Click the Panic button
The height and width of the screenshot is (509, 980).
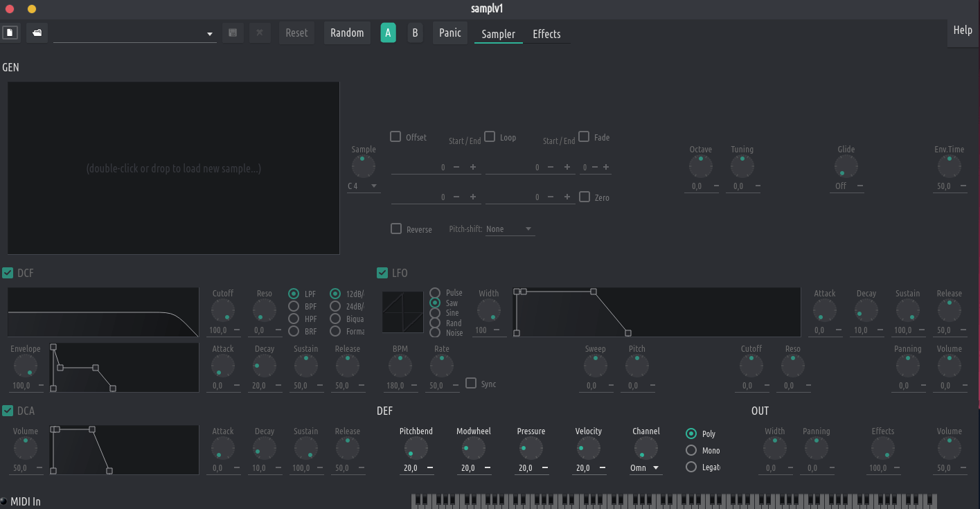(449, 33)
